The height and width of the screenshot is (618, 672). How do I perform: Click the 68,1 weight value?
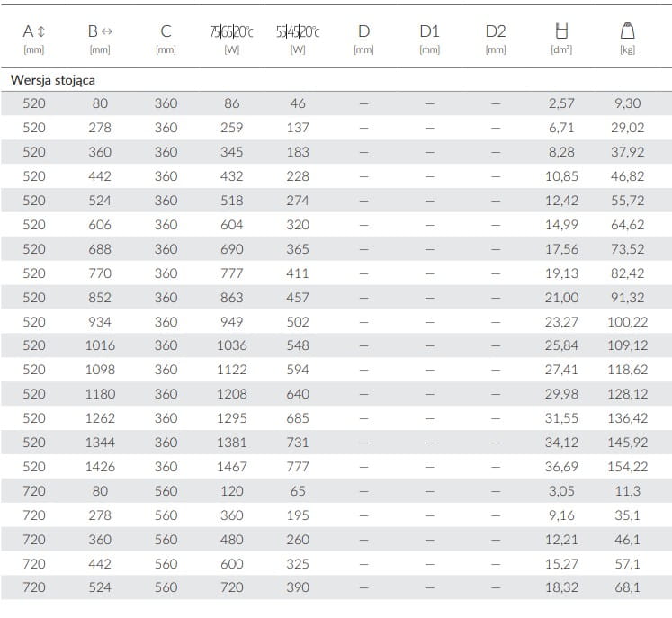(627, 587)
